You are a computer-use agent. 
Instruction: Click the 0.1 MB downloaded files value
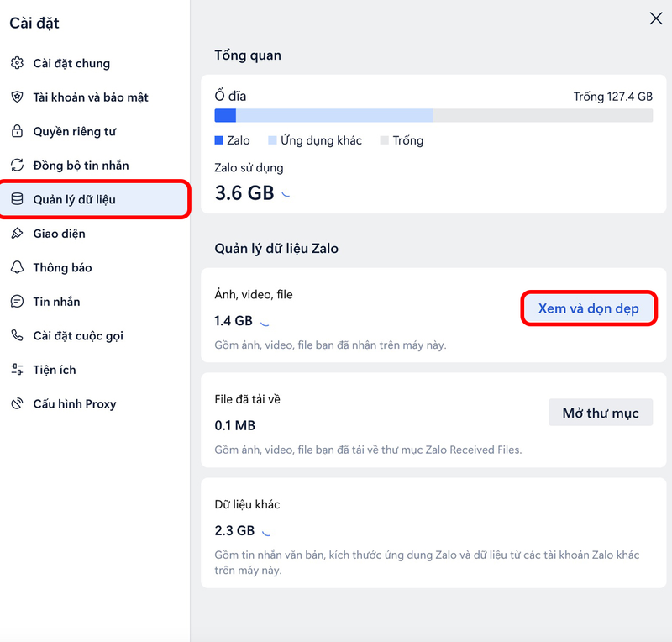pyautogui.click(x=235, y=425)
